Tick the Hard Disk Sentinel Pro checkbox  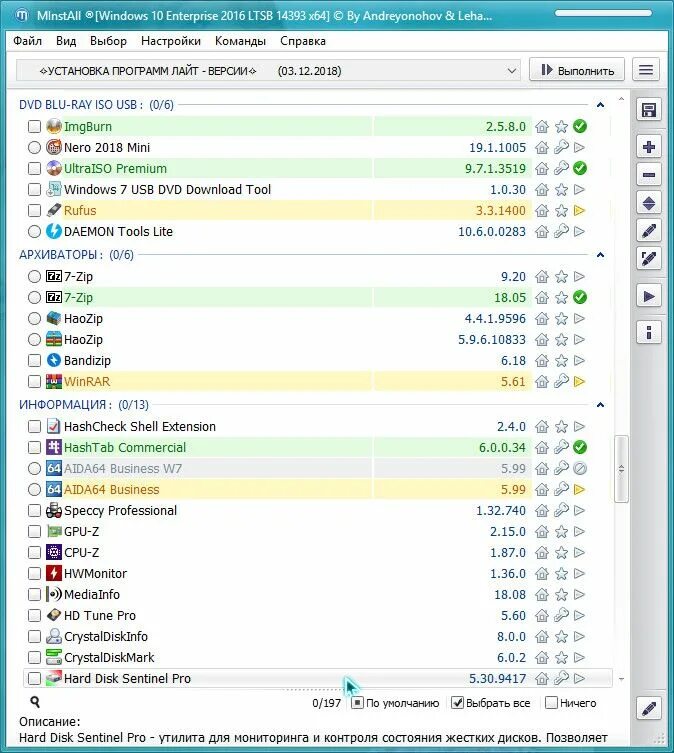pos(34,679)
